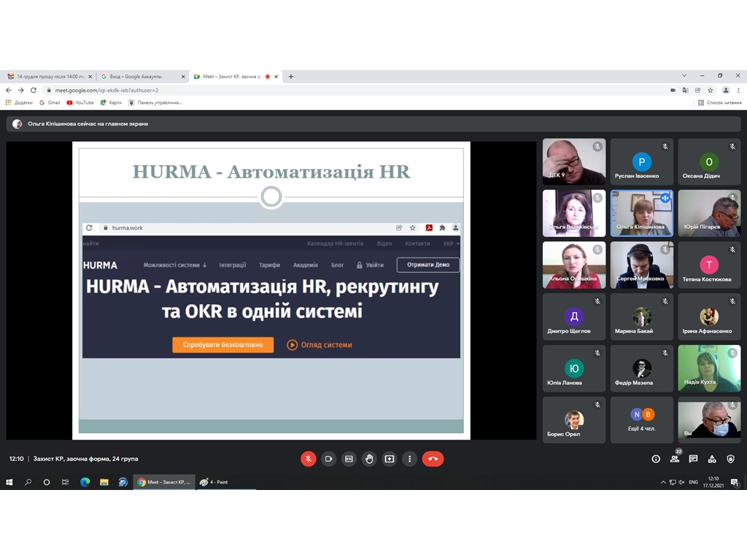
Task: Open the host controls shield icon
Action: pos(730,459)
